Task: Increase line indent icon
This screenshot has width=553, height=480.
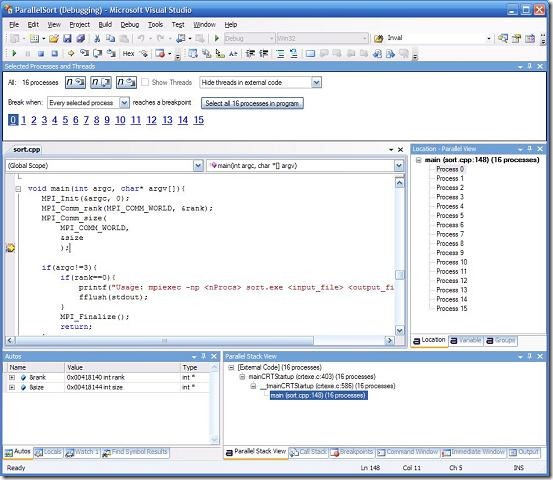Action: (264, 54)
